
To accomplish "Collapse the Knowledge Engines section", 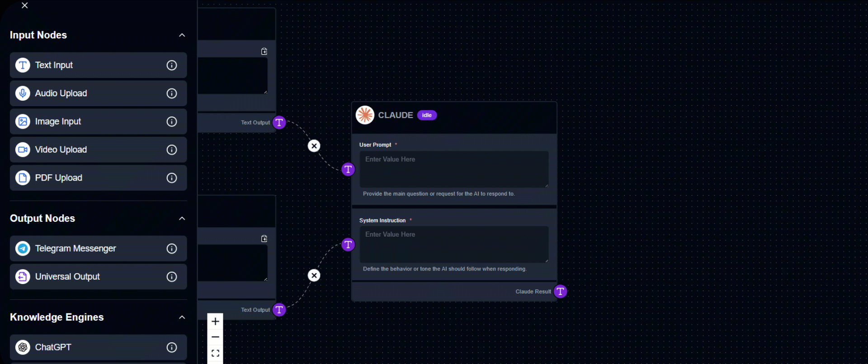I will [182, 317].
